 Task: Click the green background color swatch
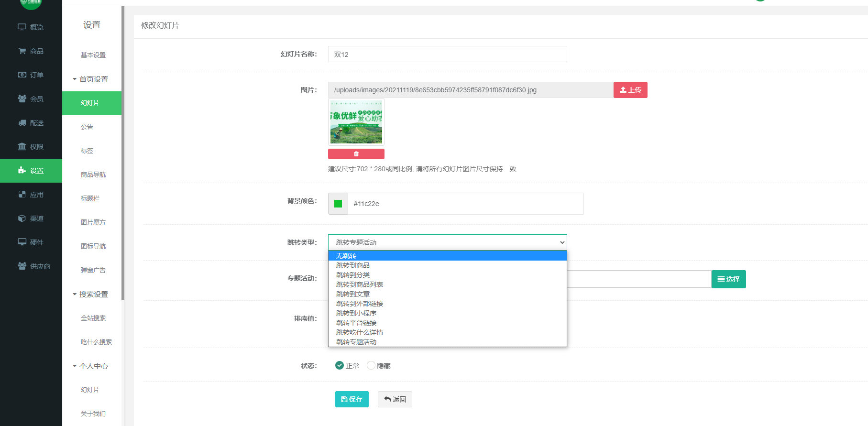(x=338, y=204)
